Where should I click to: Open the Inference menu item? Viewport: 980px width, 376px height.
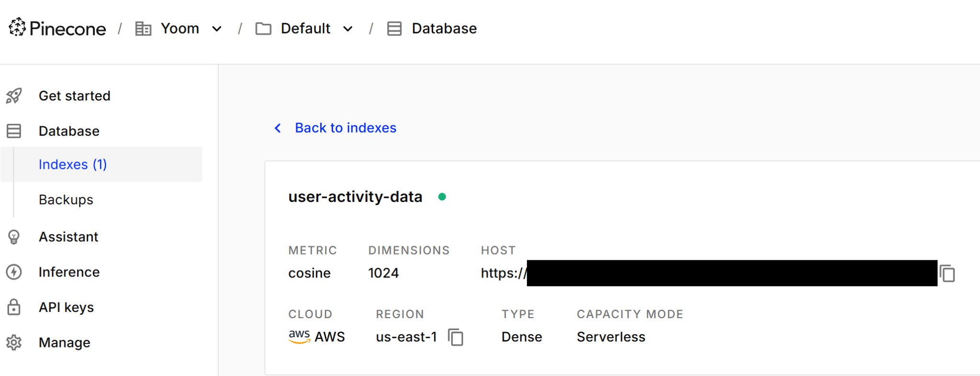pos(69,272)
